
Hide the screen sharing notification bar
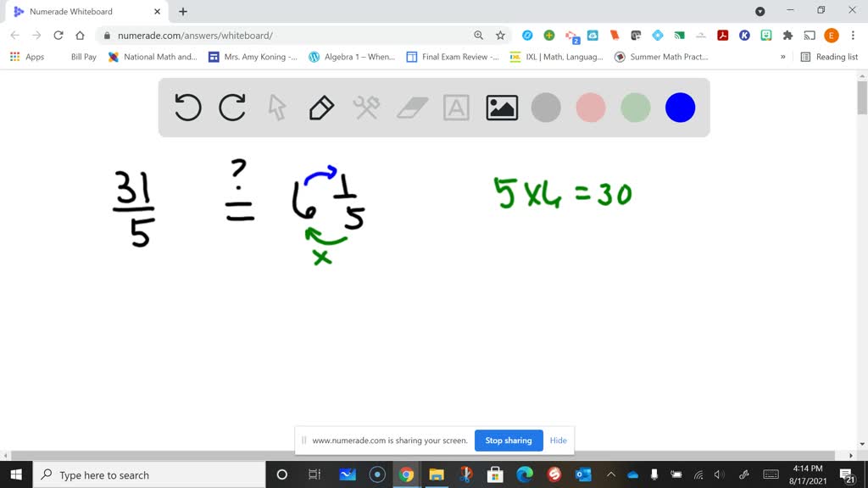click(x=558, y=441)
